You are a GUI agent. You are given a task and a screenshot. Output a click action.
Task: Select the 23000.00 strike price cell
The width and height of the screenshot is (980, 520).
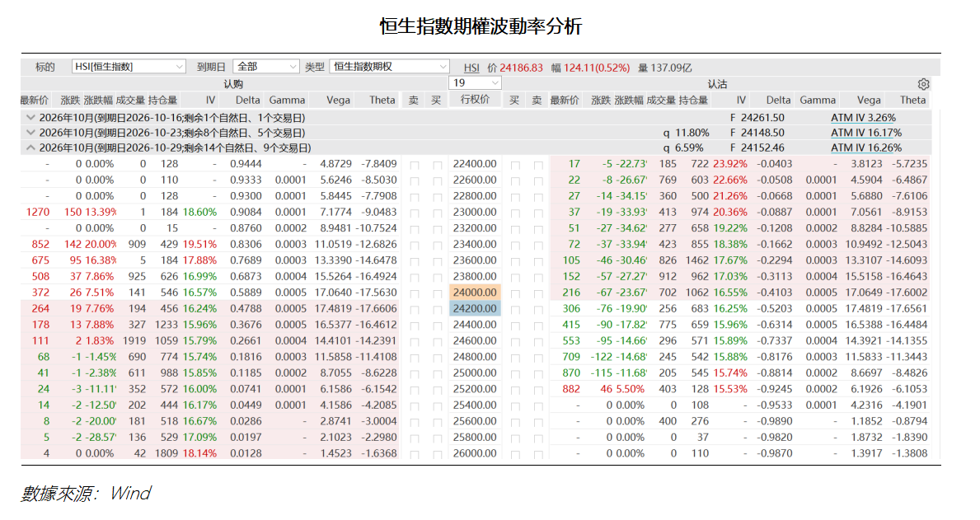coord(475,212)
